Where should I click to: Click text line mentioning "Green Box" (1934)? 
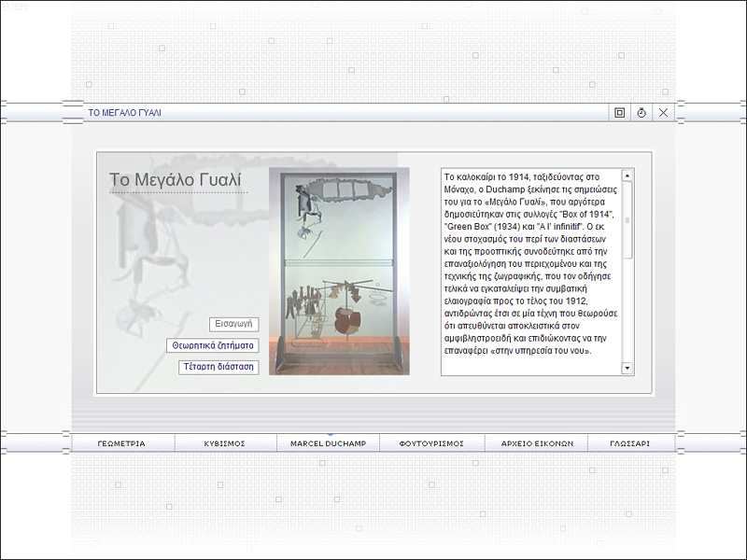click(524, 227)
